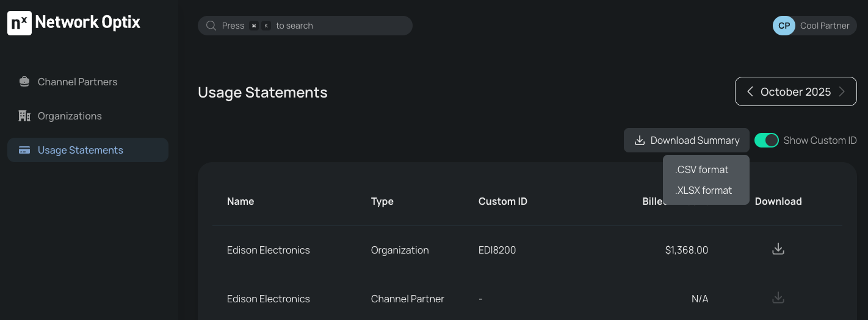This screenshot has height=320, width=868.
Task: Go to the next month
Action: [842, 91]
